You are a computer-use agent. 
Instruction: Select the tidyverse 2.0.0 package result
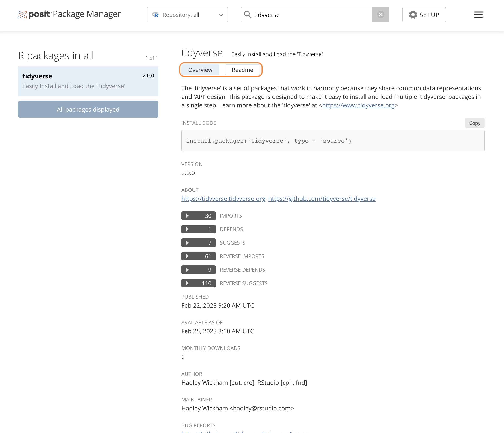tap(88, 81)
